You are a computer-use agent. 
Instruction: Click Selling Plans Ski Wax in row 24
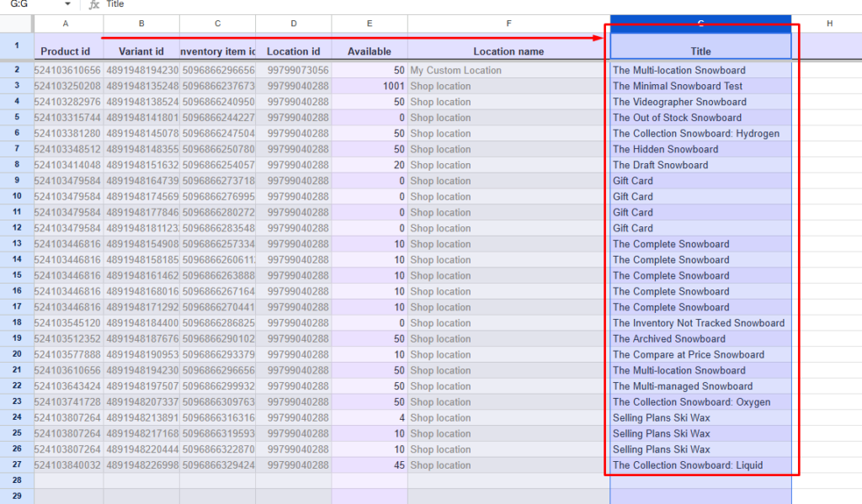pos(701,417)
